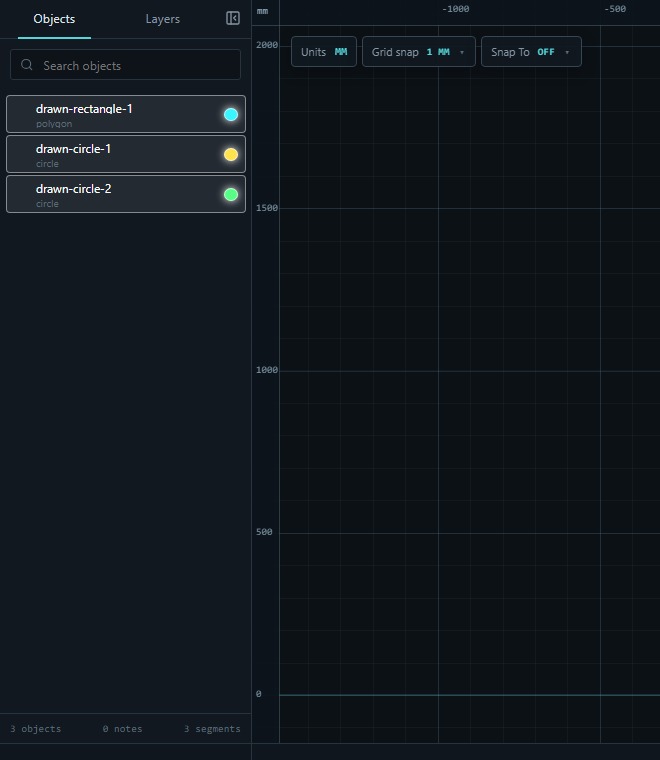Open the Objects tab

point(54,19)
